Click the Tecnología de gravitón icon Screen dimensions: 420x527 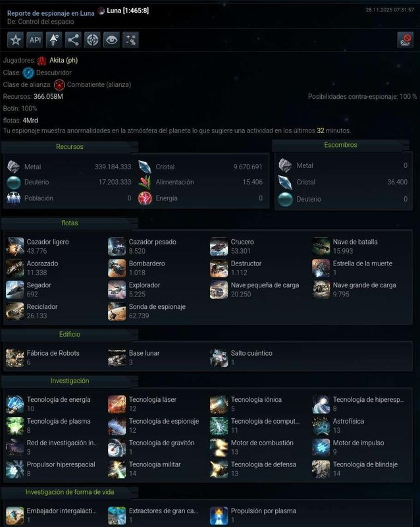(x=117, y=447)
